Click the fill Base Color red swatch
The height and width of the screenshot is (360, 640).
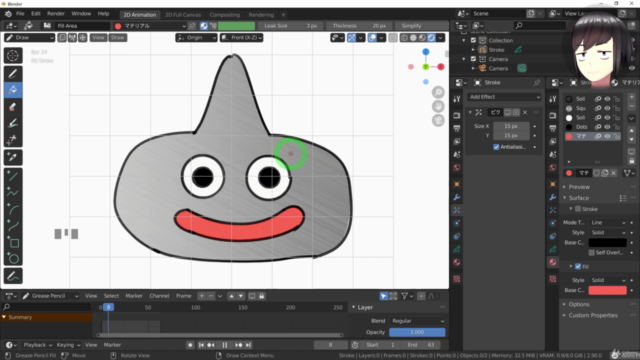(607, 290)
